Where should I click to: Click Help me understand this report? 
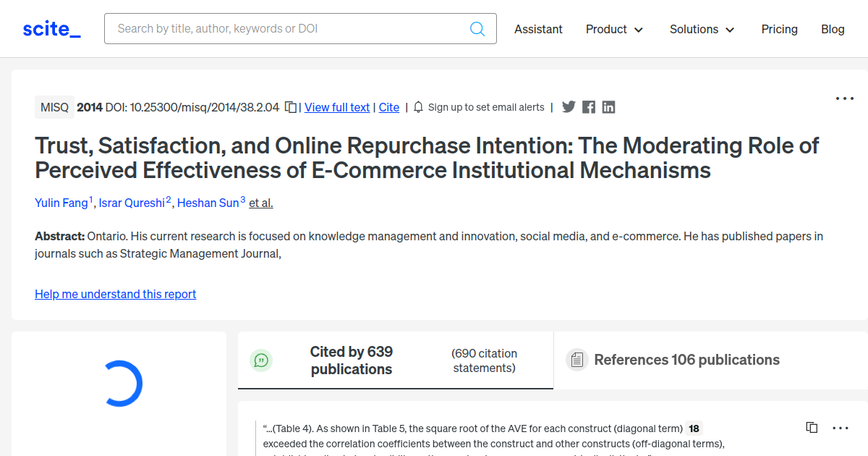(115, 294)
